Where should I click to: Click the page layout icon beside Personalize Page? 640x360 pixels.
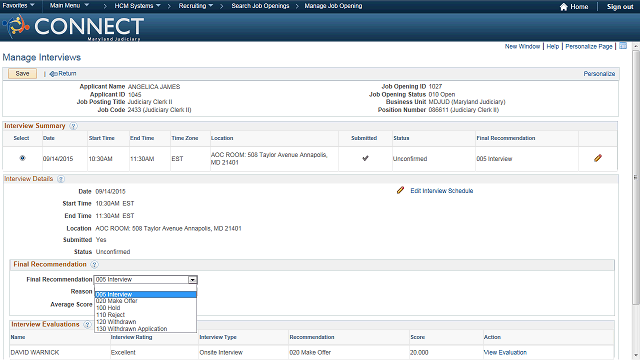tap(623, 46)
